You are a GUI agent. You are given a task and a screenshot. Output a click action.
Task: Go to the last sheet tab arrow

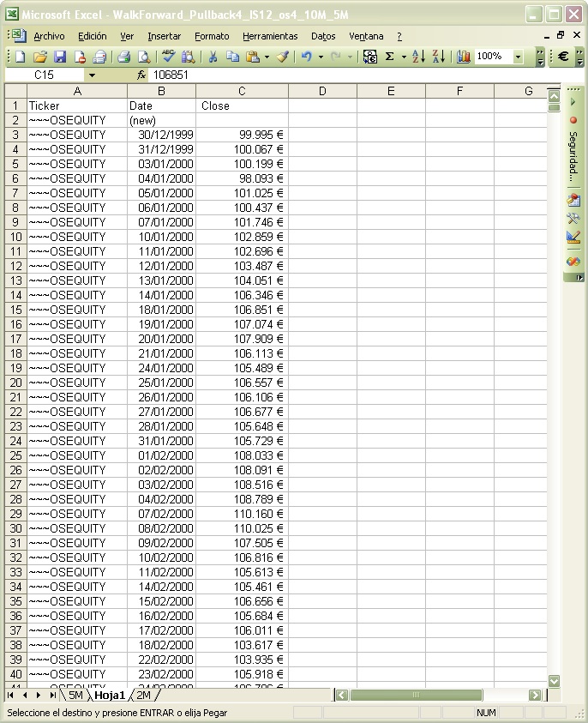(x=53, y=695)
